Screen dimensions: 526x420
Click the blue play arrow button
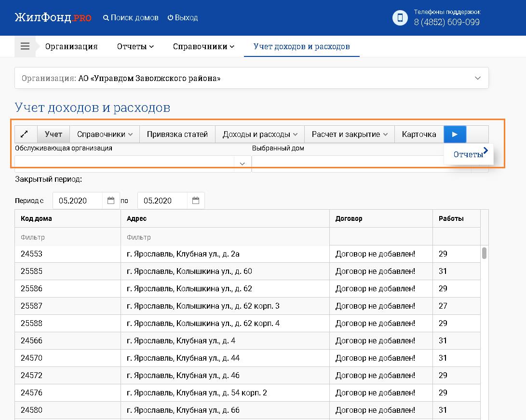pyautogui.click(x=455, y=135)
